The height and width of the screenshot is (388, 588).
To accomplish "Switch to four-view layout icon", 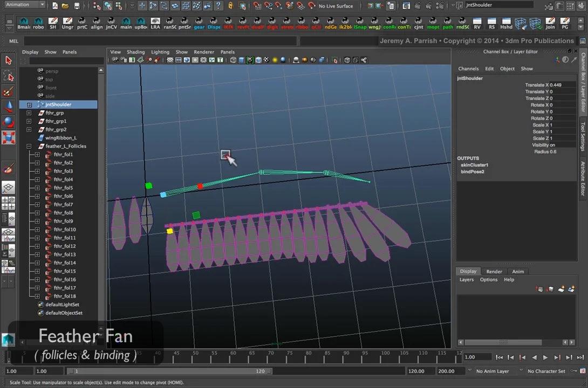I will (8, 203).
